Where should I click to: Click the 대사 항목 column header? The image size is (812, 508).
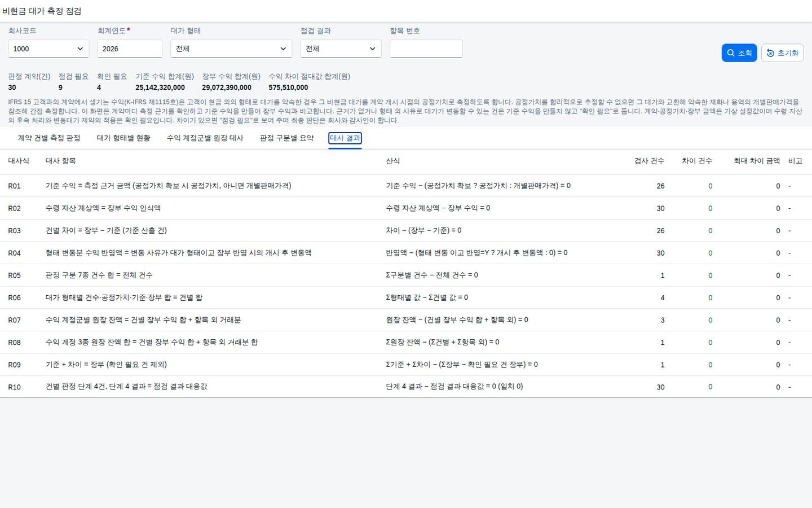(61, 161)
